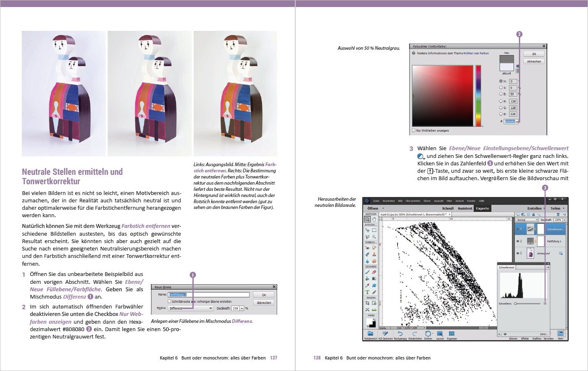Select the Sponge tool
The height and width of the screenshot is (371, 588).
[x=374, y=261]
